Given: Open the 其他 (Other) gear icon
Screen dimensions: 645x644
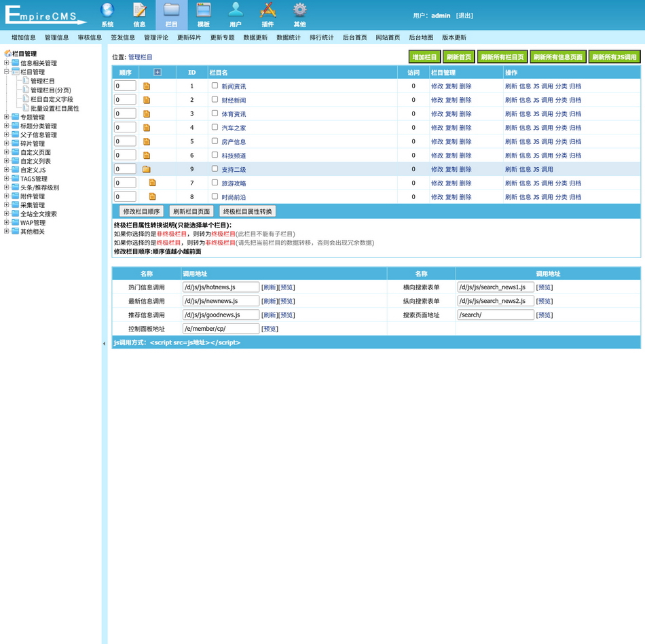Looking at the screenshot, I should [299, 11].
